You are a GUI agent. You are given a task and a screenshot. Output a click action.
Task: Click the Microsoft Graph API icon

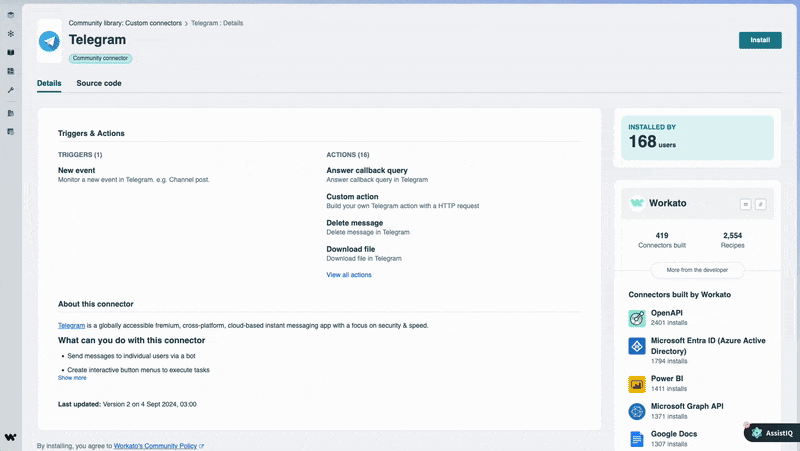[x=637, y=411]
